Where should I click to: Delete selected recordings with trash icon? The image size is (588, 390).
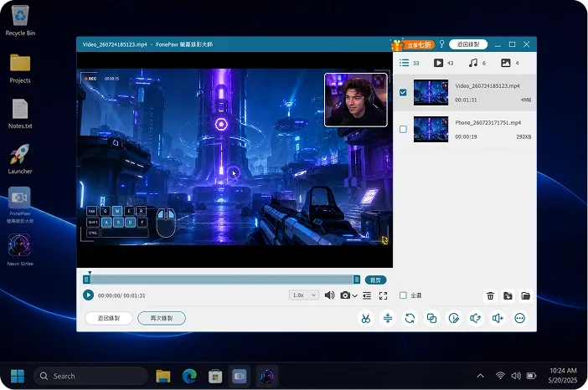pyautogui.click(x=490, y=295)
